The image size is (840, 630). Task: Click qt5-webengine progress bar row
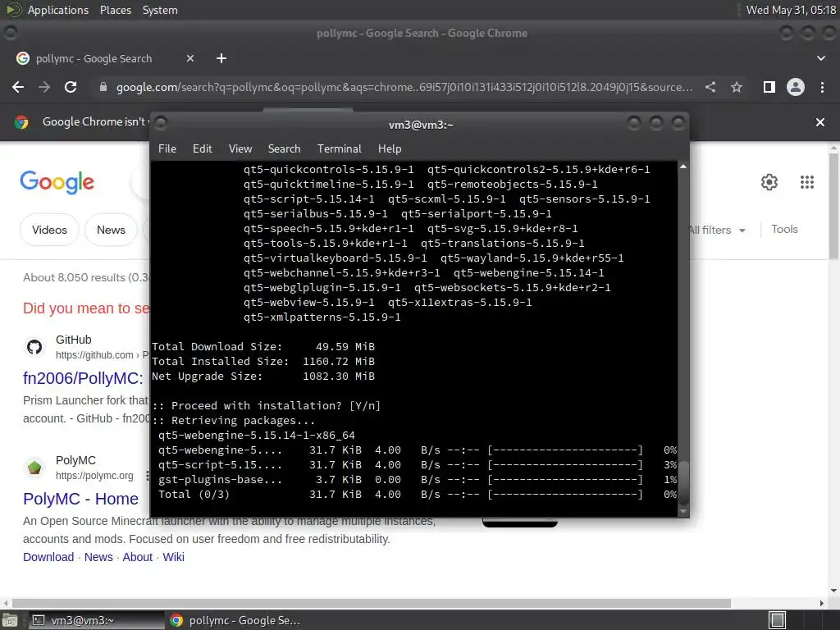[x=417, y=450]
